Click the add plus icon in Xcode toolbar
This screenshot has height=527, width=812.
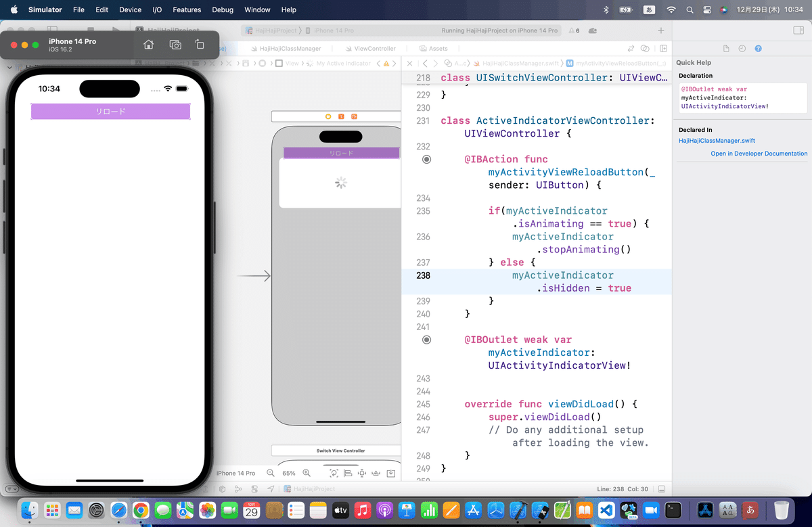[661, 30]
